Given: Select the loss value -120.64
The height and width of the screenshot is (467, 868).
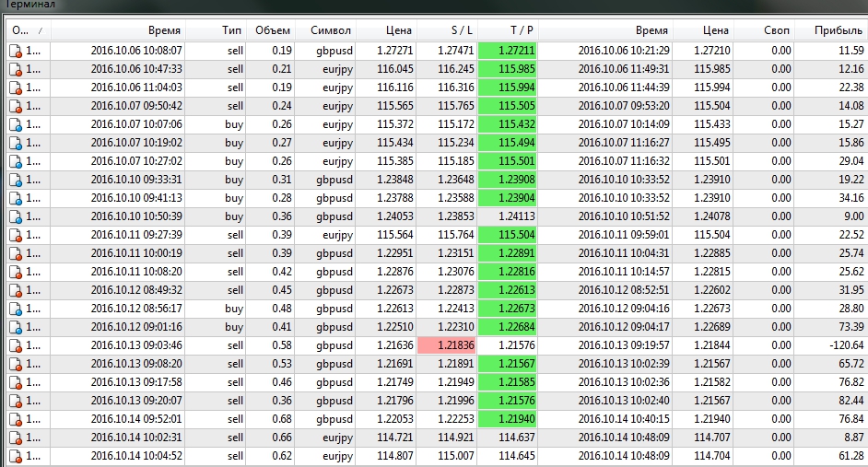Looking at the screenshot, I should 847,345.
